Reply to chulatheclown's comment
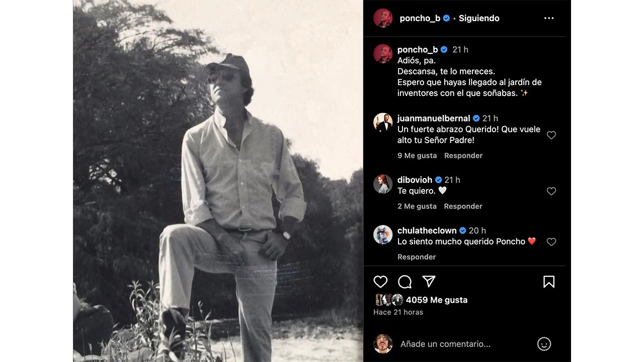This screenshot has height=362, width=644. click(417, 257)
